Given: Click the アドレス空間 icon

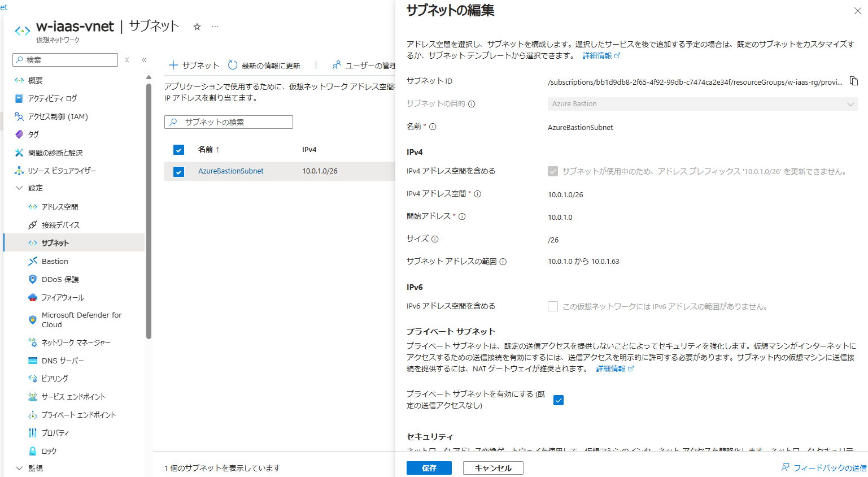Looking at the screenshot, I should pos(33,207).
